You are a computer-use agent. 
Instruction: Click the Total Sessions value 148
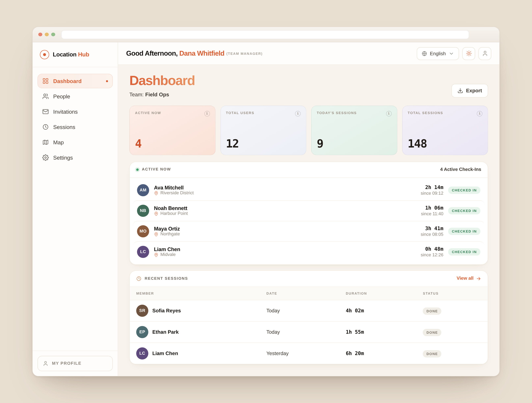417,143
